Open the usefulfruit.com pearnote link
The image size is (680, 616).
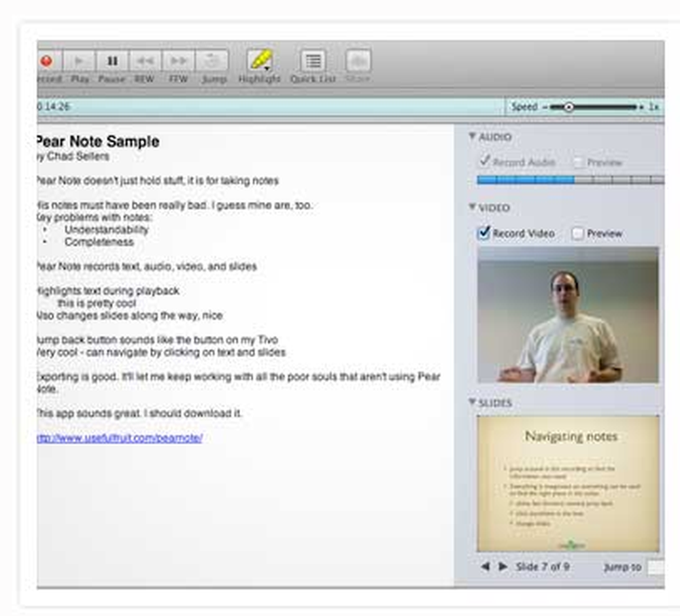[x=120, y=438]
